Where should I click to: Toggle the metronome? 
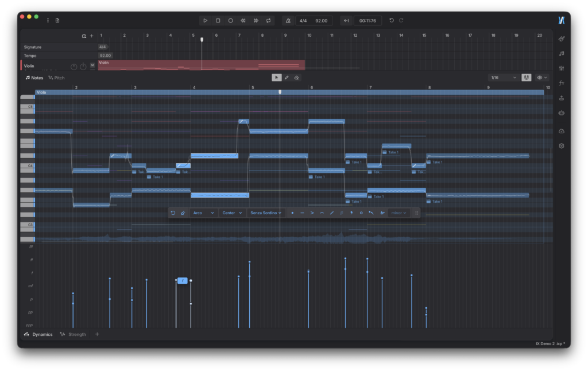click(288, 21)
